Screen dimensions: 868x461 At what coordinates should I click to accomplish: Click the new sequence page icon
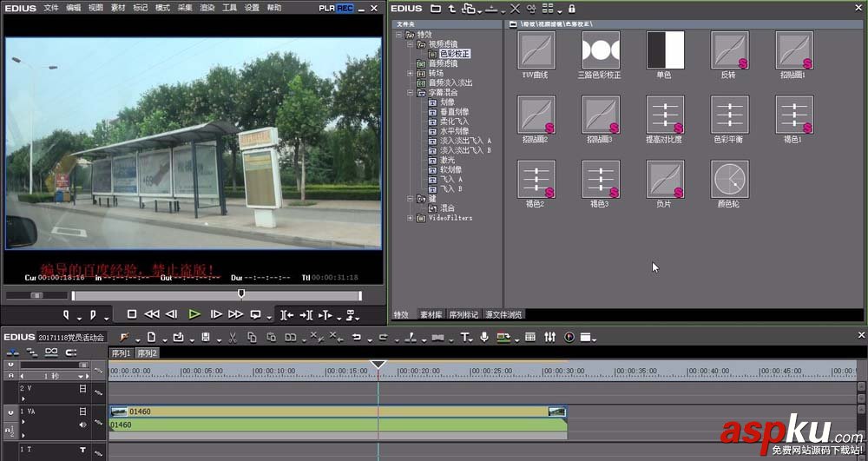[x=150, y=337]
